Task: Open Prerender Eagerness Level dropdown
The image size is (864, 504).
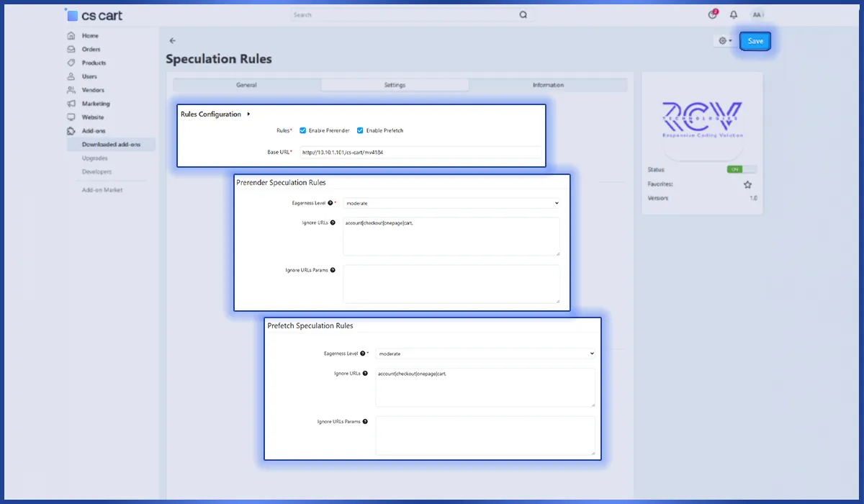Action: click(451, 203)
